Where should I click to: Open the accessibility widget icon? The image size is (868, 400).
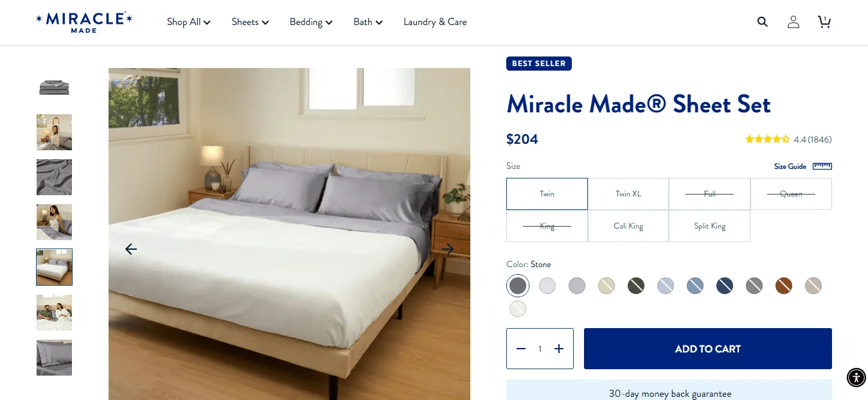coord(856,378)
